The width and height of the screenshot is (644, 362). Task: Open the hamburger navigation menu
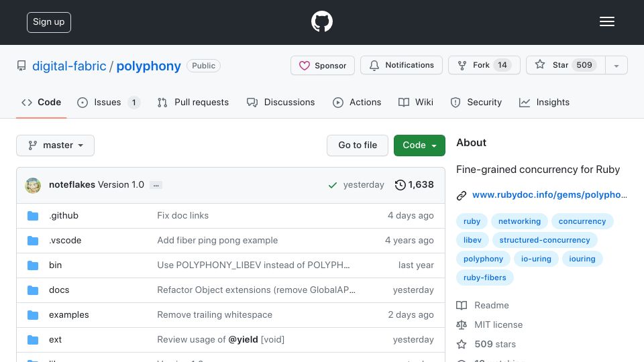606,21
